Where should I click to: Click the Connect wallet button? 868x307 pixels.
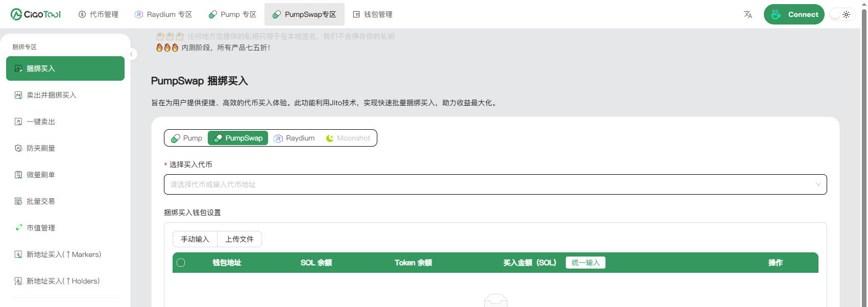[x=794, y=14]
